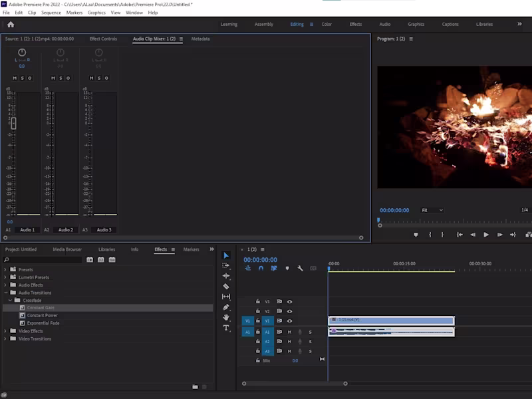Viewport: 532px width, 399px height.
Task: Select the Razor tool
Action: 226,287
